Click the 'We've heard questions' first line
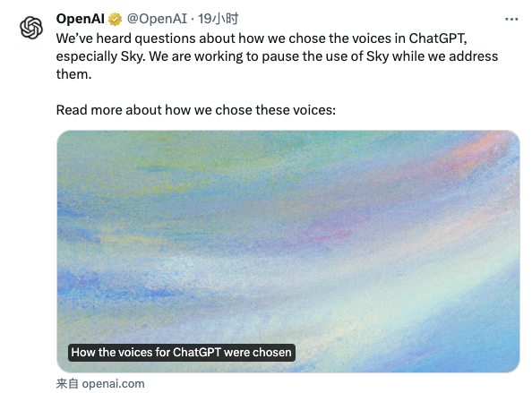Screen dimensions: 532x393 point(262,38)
